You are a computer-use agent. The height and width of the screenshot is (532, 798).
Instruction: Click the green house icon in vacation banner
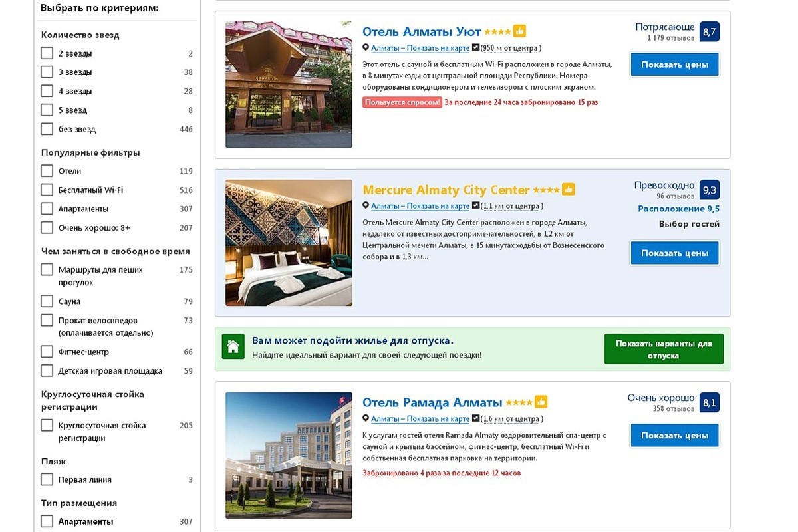click(x=233, y=347)
